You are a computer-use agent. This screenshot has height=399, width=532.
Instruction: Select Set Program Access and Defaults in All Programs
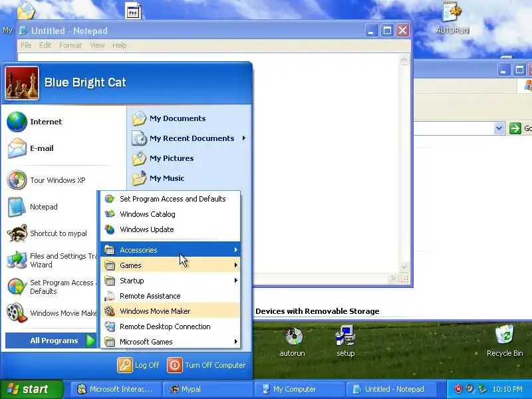click(170, 199)
